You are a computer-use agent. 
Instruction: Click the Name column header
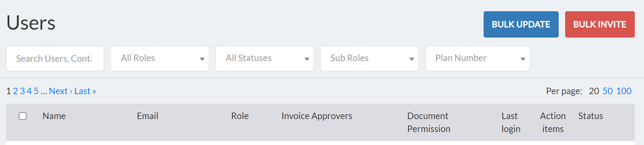54,116
